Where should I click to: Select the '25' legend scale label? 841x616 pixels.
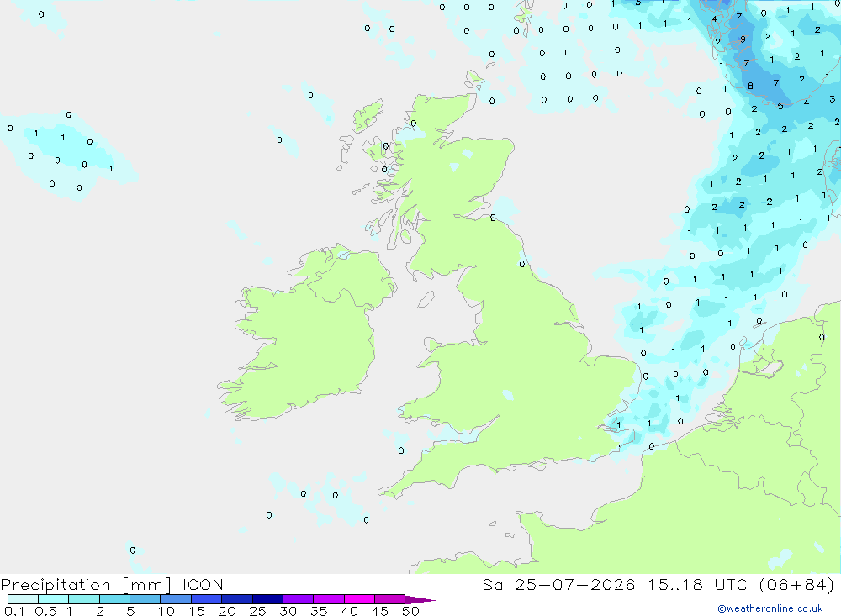pos(257,611)
